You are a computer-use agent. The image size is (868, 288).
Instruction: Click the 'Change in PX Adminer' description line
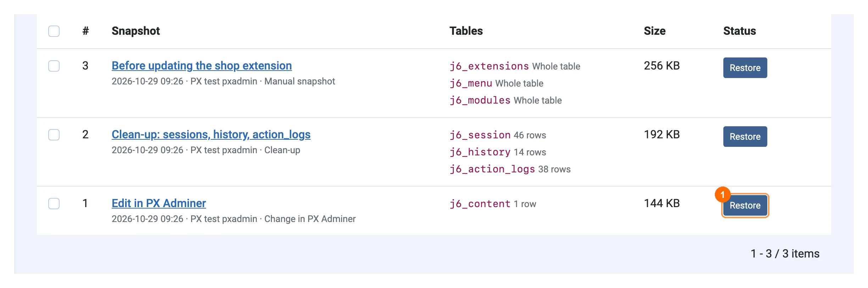pyautogui.click(x=234, y=219)
